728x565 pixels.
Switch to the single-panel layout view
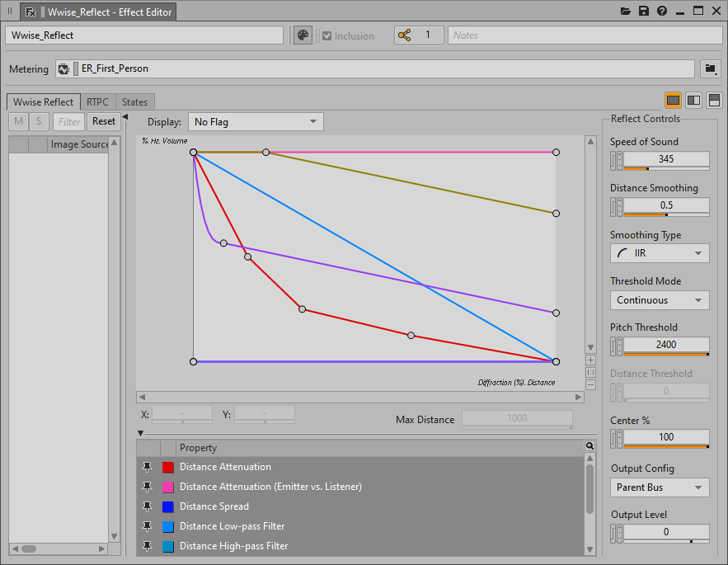pos(674,100)
